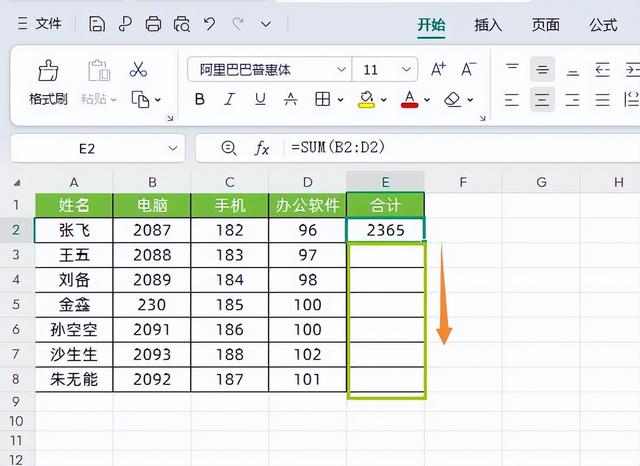Click the decrease indent icon
Viewport: 640px width, 466px height.
[602, 69]
